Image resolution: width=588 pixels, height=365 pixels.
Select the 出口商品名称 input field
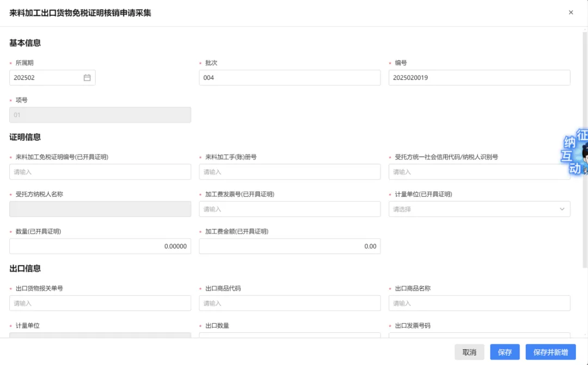click(479, 303)
